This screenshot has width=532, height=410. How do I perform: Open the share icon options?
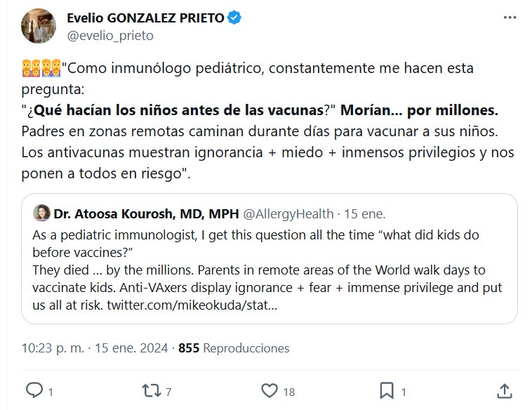[x=504, y=390]
